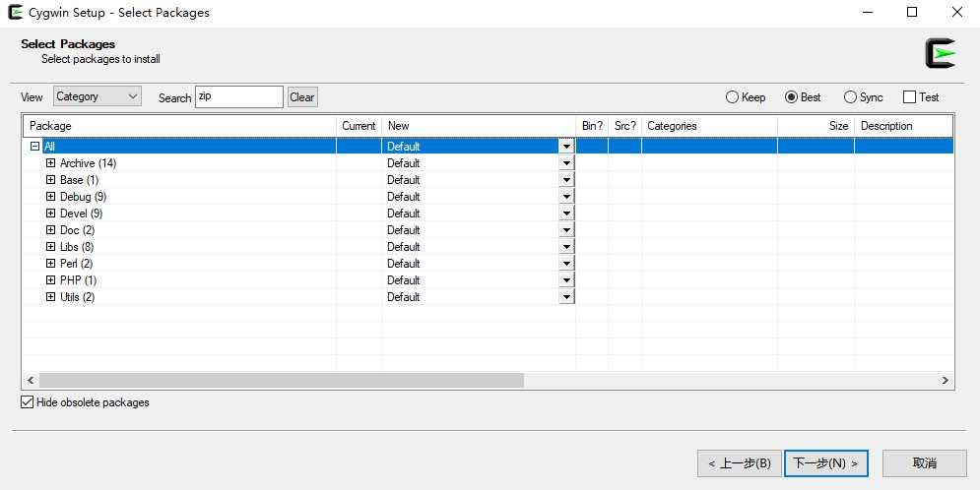
Task: Expand the PHP (1) category
Action: click(x=50, y=280)
